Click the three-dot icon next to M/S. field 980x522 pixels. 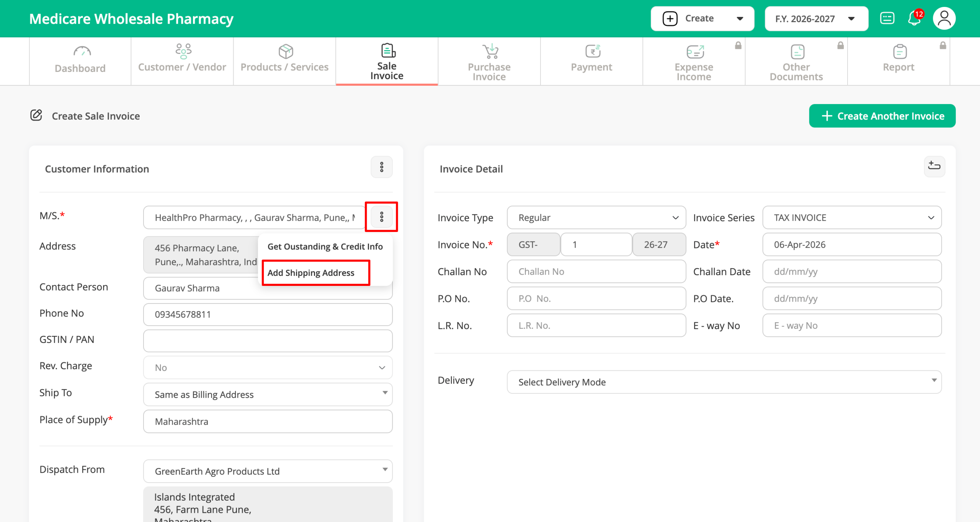click(381, 217)
